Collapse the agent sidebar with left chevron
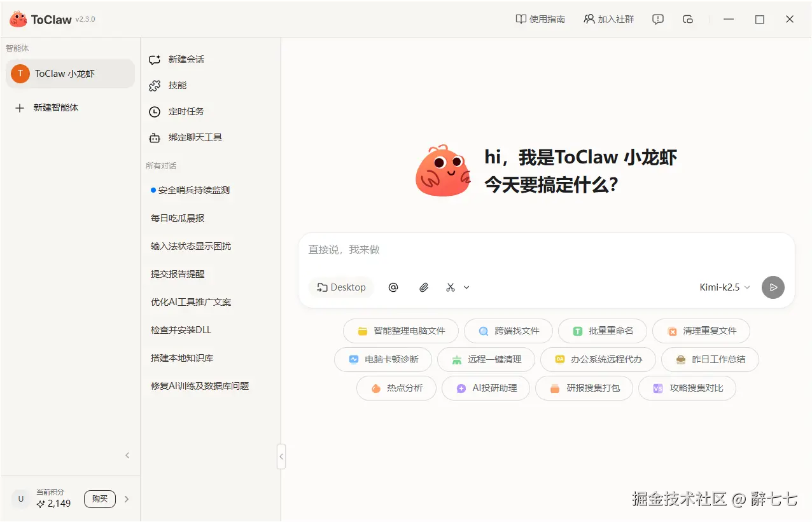 click(x=127, y=455)
